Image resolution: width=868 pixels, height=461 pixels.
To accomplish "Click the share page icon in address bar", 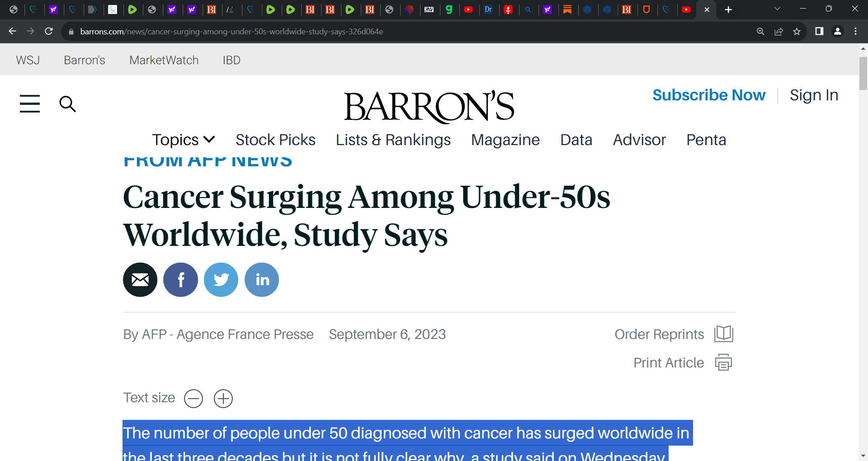I will pyautogui.click(x=778, y=31).
